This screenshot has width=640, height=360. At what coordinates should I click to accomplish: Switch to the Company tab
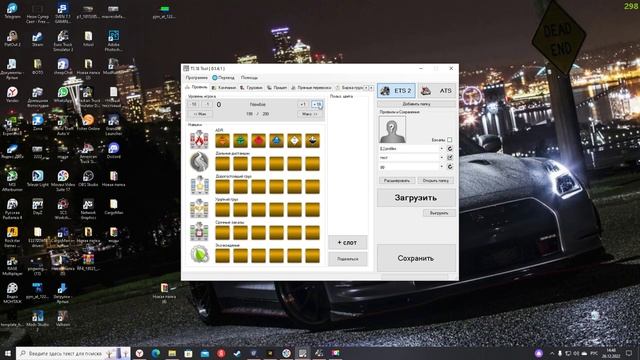coord(224,88)
